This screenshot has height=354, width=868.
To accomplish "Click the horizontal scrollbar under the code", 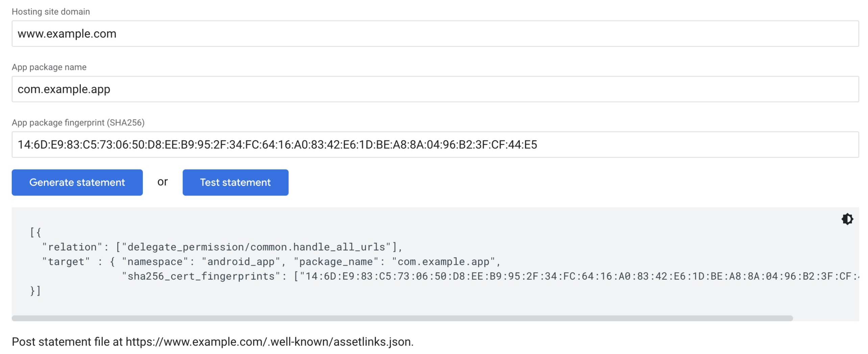I will (x=402, y=318).
